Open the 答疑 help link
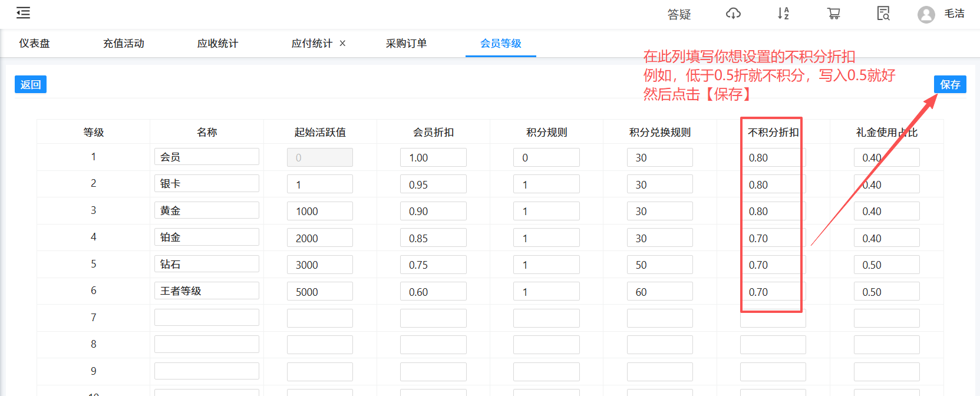 click(x=679, y=14)
